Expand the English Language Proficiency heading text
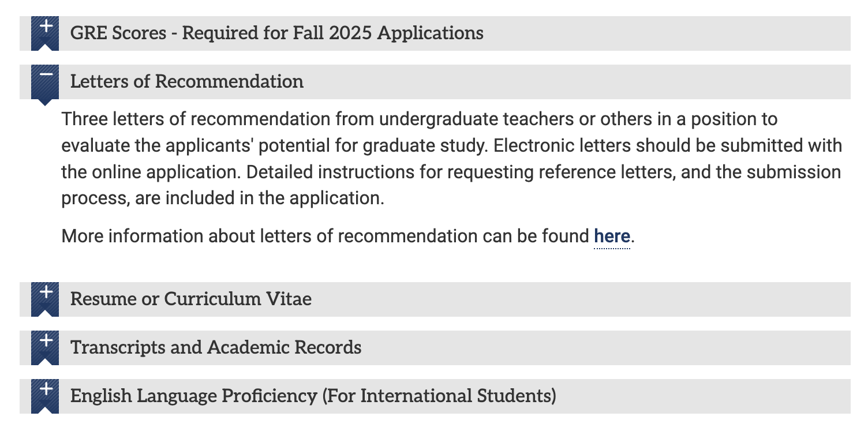The height and width of the screenshot is (435, 868). point(313,396)
